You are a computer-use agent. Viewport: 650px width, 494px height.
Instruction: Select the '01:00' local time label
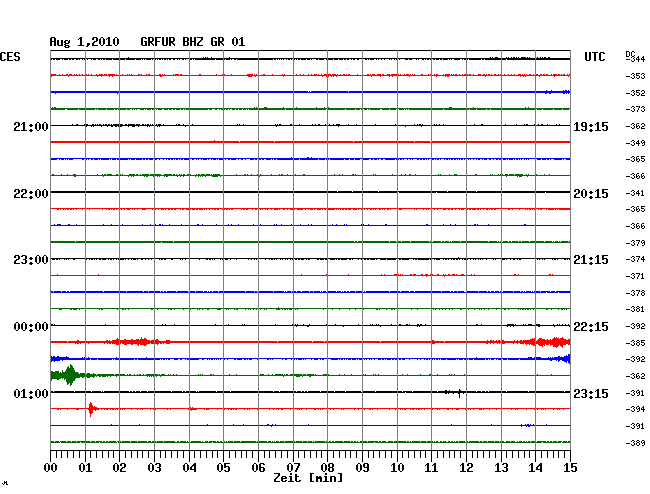pos(31,393)
